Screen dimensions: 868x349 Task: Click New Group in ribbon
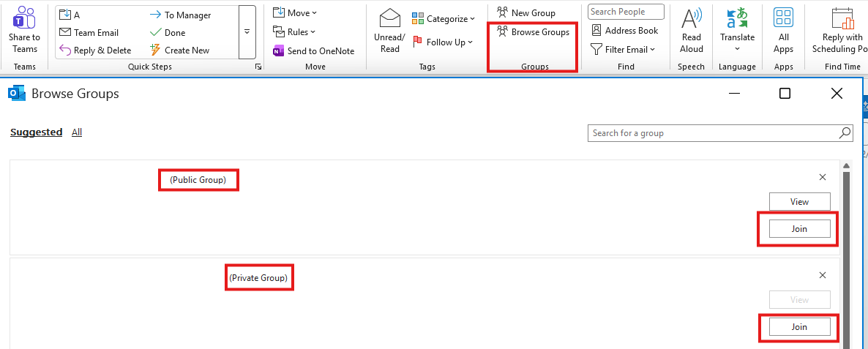pyautogui.click(x=526, y=12)
